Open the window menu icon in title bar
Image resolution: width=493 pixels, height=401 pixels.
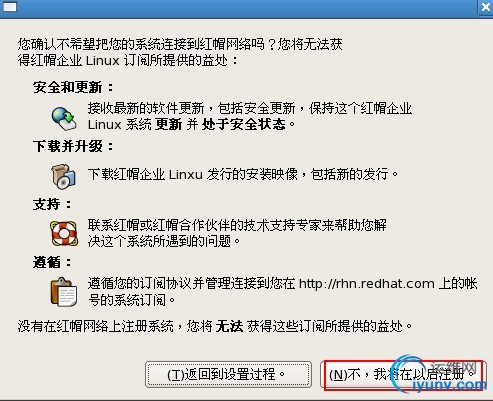(9, 7)
